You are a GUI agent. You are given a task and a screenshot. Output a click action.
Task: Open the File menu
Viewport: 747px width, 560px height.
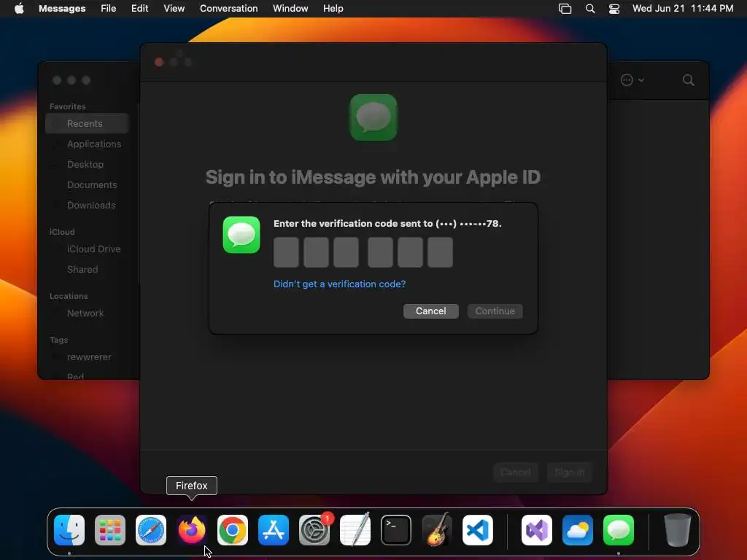pos(108,9)
